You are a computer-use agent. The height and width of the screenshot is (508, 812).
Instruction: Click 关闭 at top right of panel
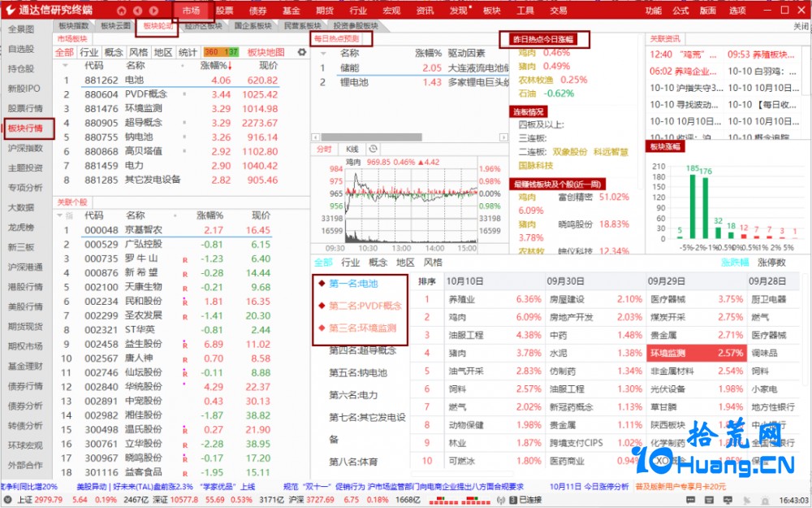coord(801,26)
